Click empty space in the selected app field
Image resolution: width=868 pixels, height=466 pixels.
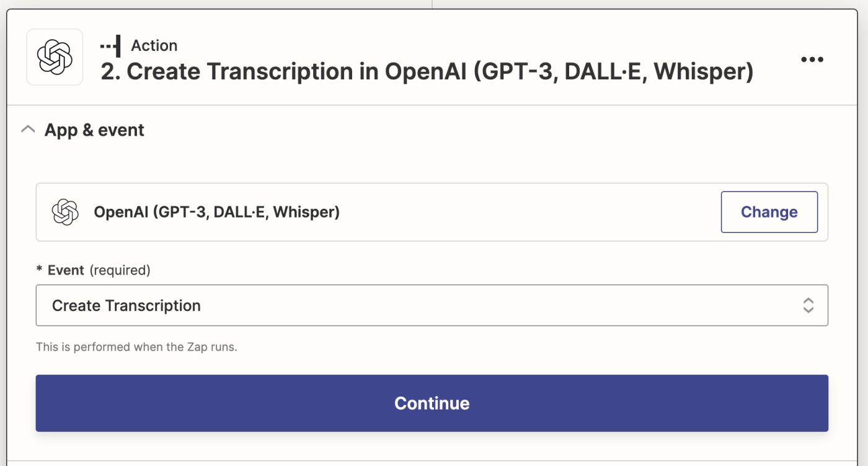pos(527,212)
